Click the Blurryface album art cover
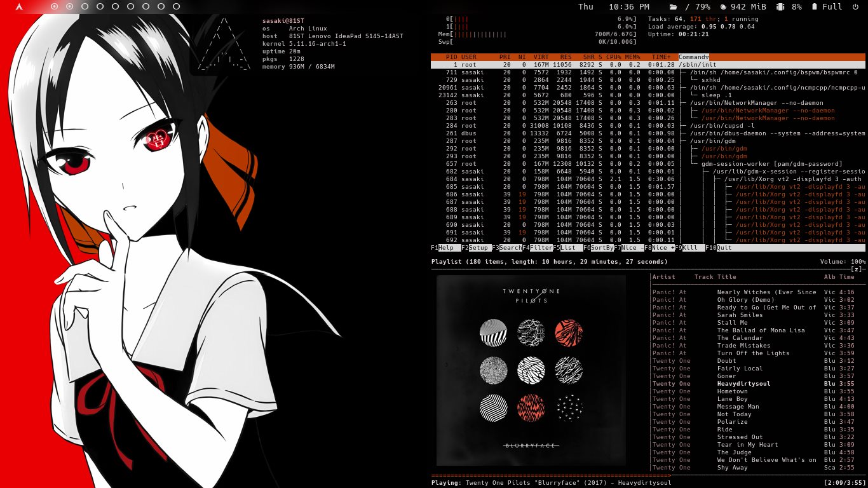 click(x=531, y=370)
